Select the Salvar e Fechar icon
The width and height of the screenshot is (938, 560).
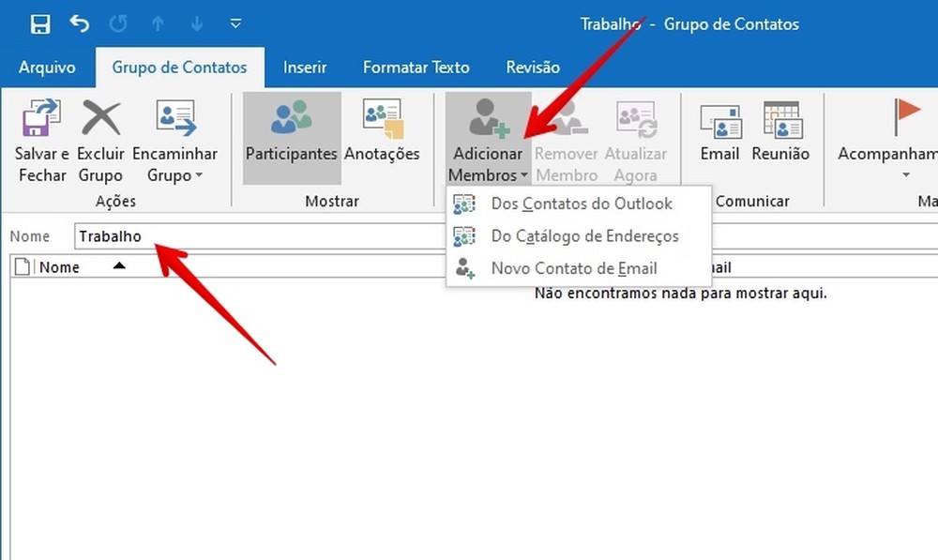point(40,119)
